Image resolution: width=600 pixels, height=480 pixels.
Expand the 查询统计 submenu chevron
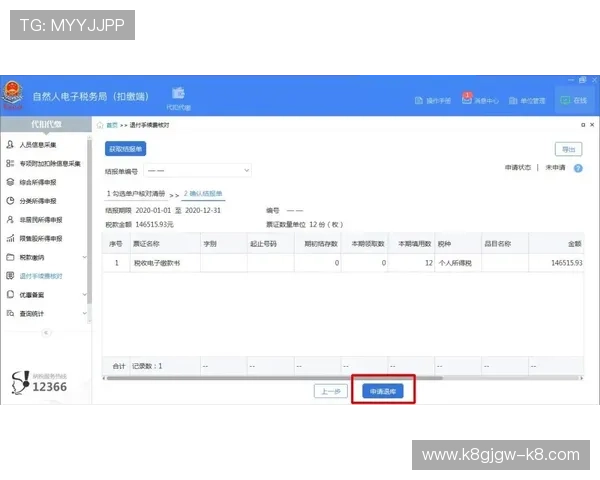tap(84, 313)
